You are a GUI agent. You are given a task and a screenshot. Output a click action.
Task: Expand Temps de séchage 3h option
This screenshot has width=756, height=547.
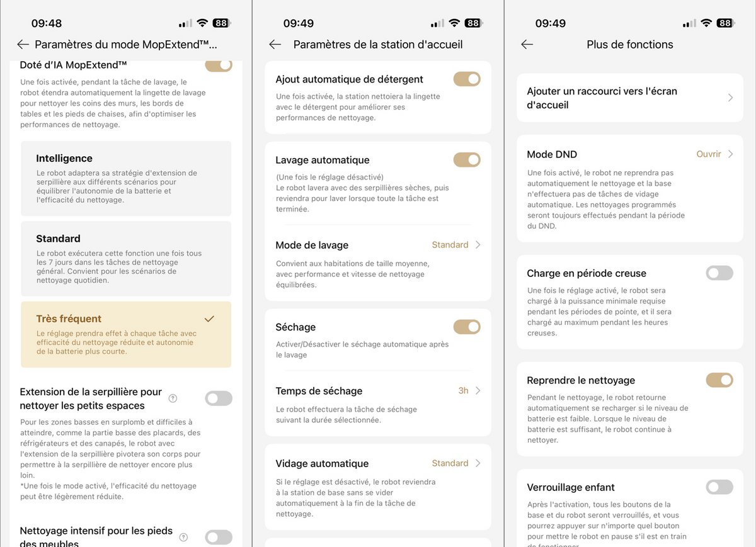pyautogui.click(x=478, y=391)
